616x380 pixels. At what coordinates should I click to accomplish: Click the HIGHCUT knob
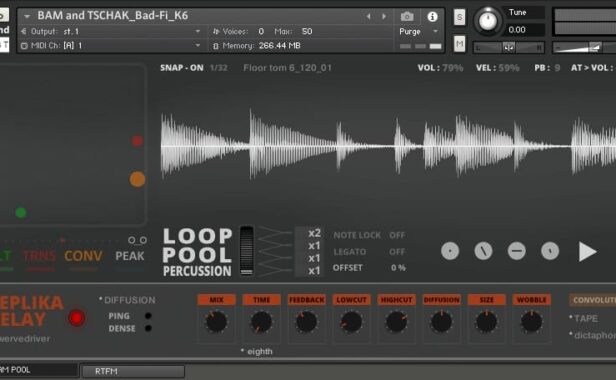(396, 322)
